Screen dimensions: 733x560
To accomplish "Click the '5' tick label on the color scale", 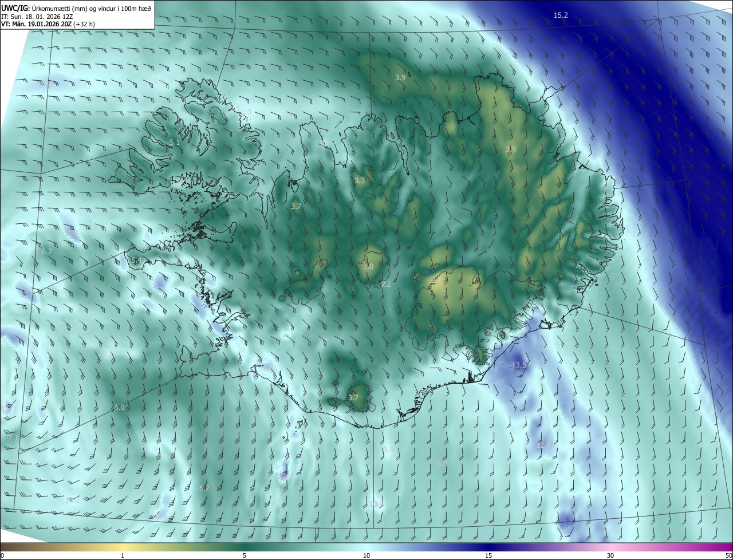I will pos(245,555).
